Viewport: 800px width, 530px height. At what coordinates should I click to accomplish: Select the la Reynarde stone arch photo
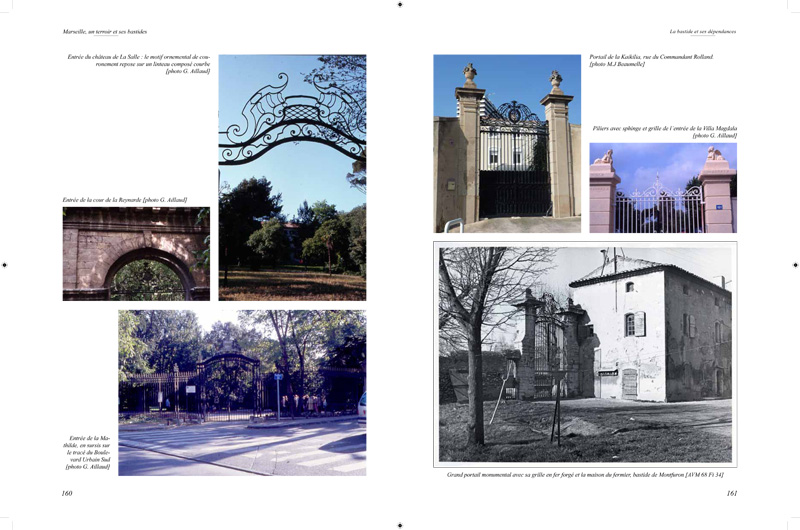click(x=136, y=253)
